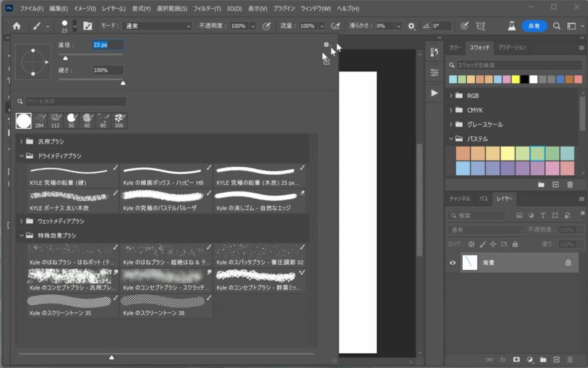This screenshot has height=368, width=588.
Task: Filter layers by adjustment layer icon
Action: pos(531,215)
